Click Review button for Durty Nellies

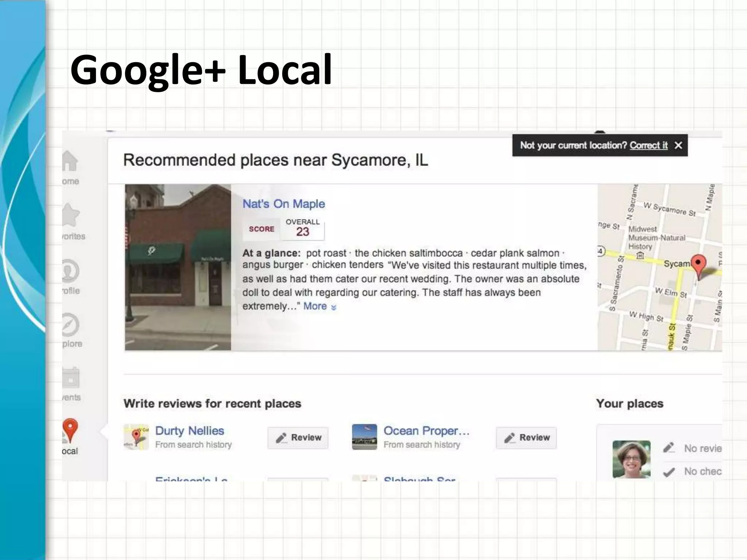point(298,438)
